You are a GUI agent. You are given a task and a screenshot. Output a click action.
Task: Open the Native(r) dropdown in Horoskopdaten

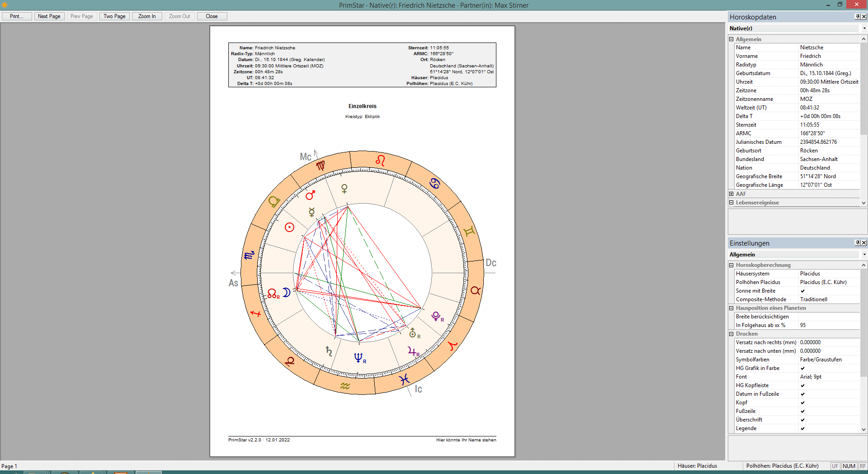pos(864,28)
